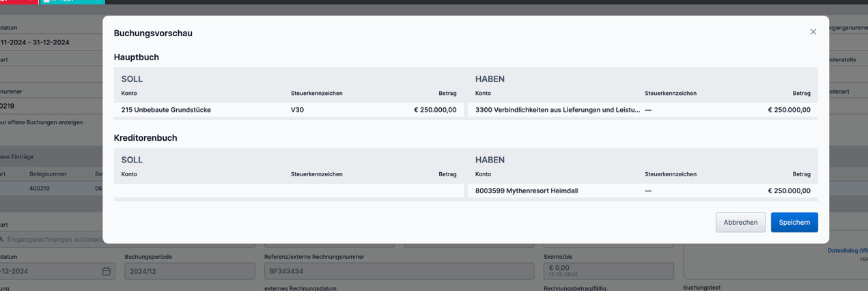Click the Abbrechen button
The width and height of the screenshot is (868, 291).
point(740,222)
